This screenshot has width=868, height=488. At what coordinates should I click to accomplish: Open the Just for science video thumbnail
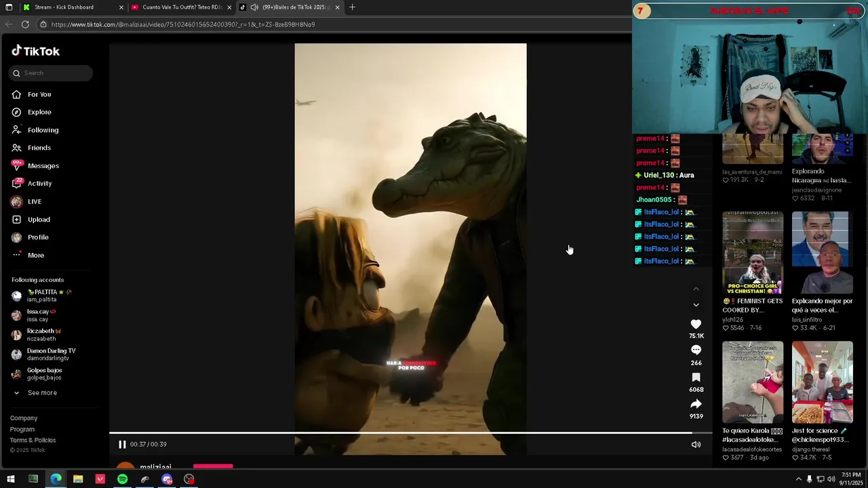click(x=823, y=382)
